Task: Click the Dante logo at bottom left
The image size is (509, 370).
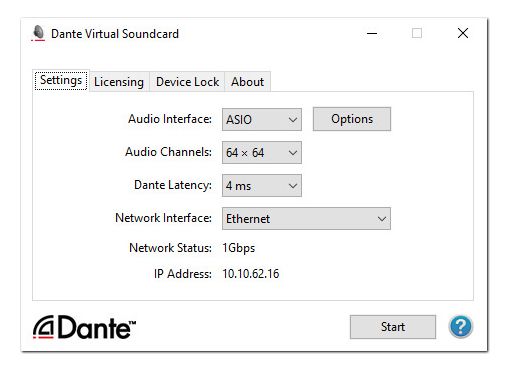Action: (84, 327)
